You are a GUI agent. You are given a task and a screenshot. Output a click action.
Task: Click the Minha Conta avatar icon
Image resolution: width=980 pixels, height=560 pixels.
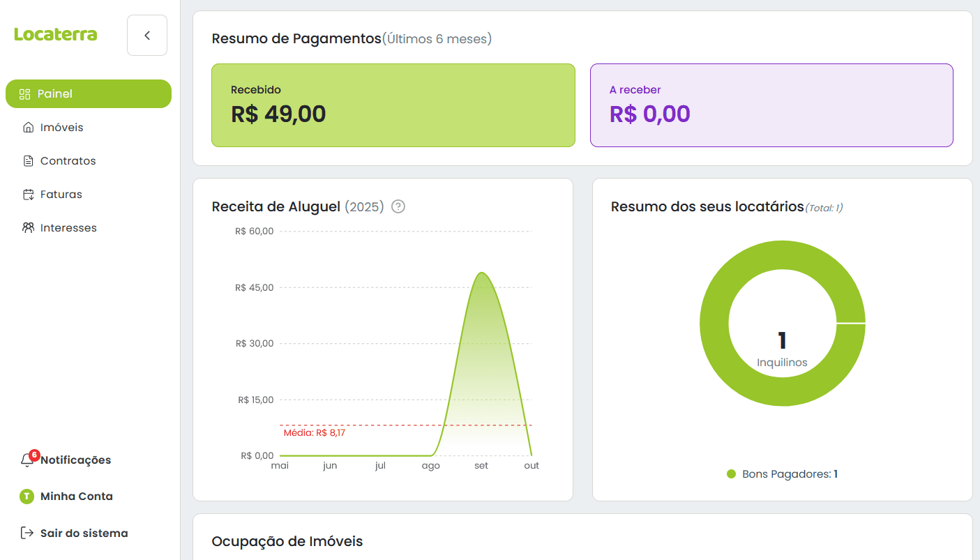point(27,497)
